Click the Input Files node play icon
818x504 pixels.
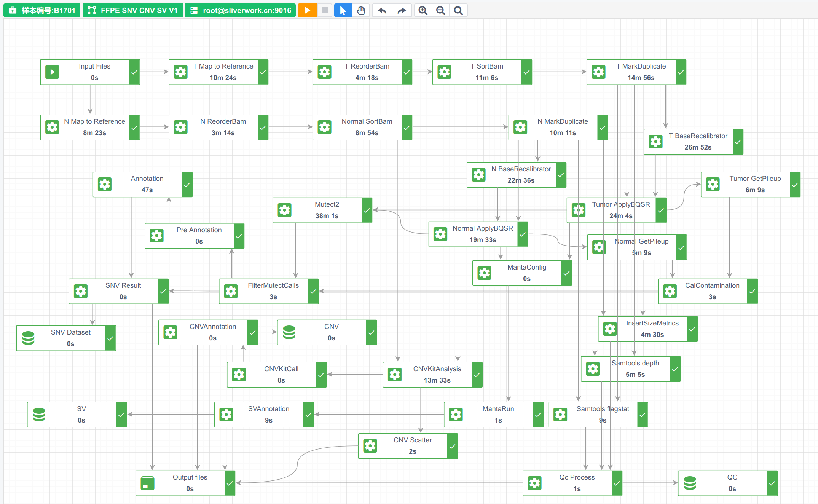[x=52, y=72]
